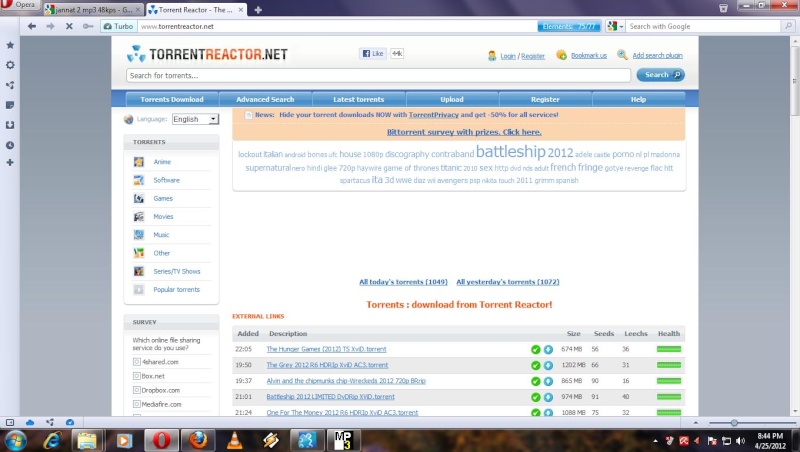Open the Opera bookmarks star panel
The height and width of the screenshot is (452, 800).
tap(10, 45)
